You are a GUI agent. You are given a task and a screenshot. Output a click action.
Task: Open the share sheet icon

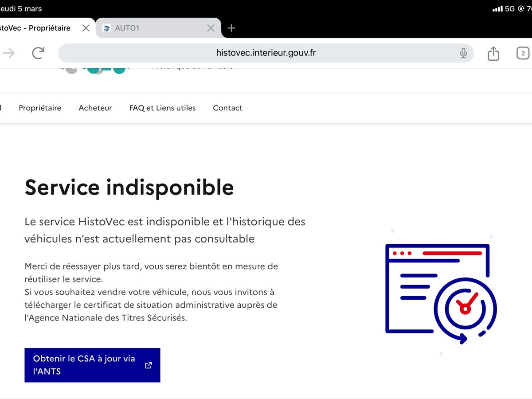coord(493,53)
